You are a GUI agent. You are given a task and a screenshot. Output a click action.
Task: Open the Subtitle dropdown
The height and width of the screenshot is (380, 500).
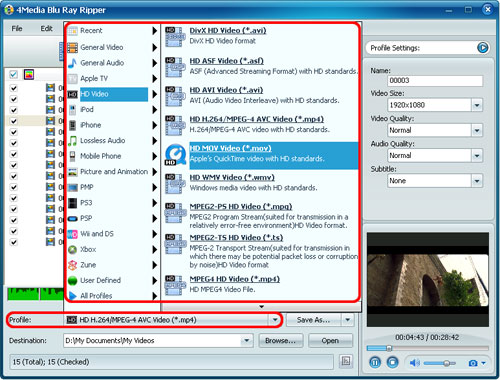click(477, 181)
